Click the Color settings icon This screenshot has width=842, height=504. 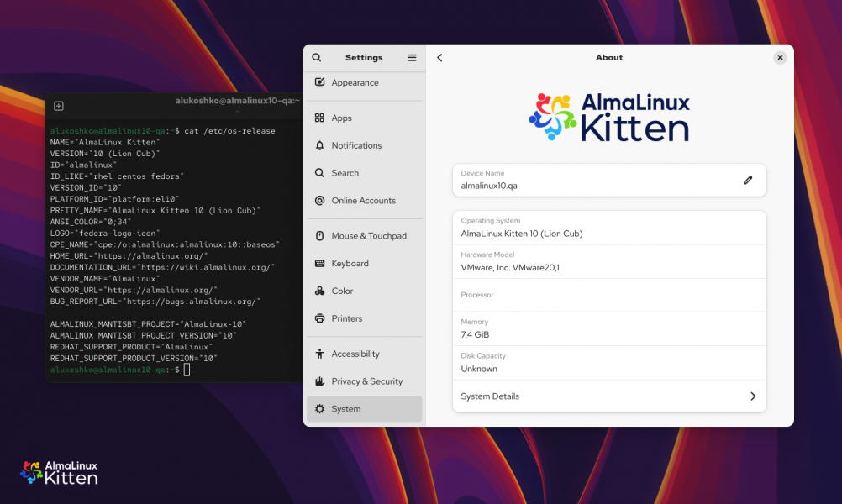click(319, 291)
